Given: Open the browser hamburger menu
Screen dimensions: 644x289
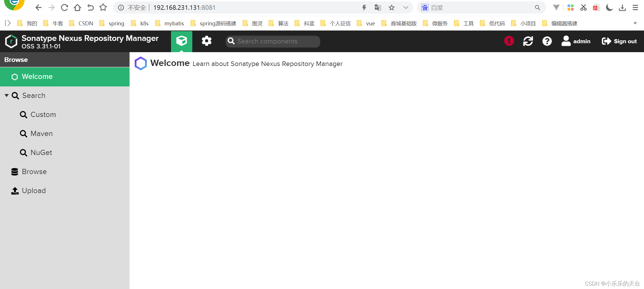Looking at the screenshot, I should 635,8.
